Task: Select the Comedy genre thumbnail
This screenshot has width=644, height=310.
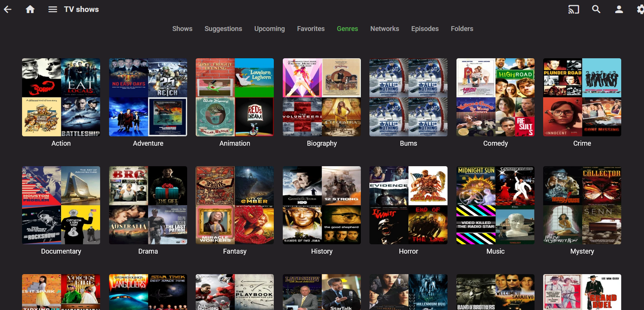Action: (495, 97)
